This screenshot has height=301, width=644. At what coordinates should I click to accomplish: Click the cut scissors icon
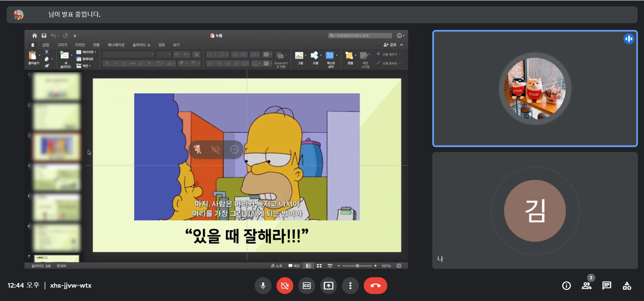click(x=47, y=52)
